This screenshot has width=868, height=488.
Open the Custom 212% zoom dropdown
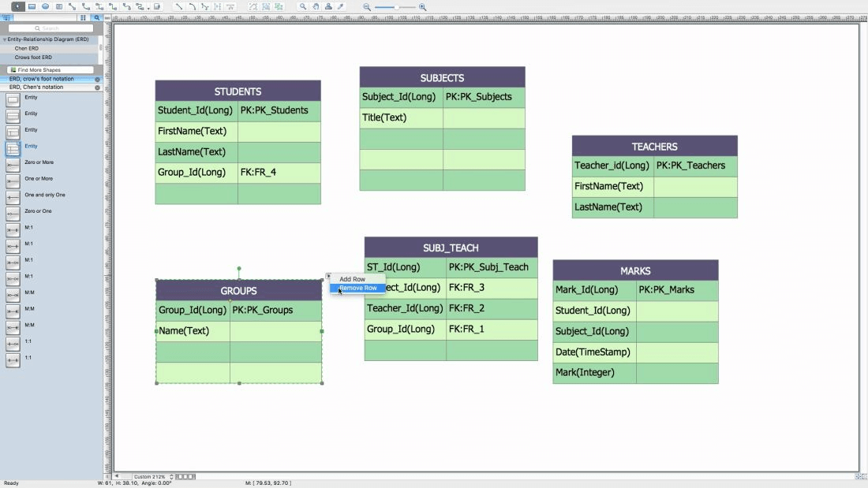coord(153,476)
